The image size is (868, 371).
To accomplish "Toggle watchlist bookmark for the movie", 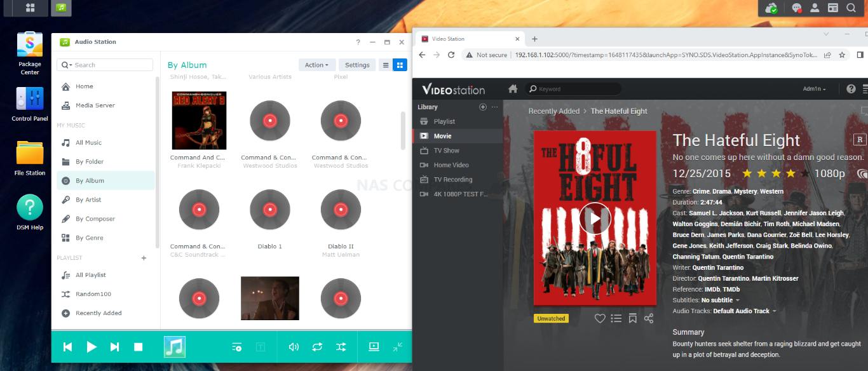I will pos(633,318).
